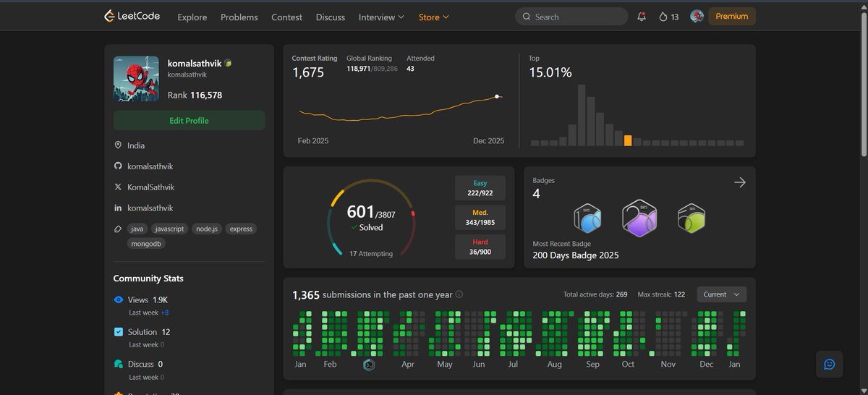Open the purple hexagon days badge

click(x=639, y=217)
